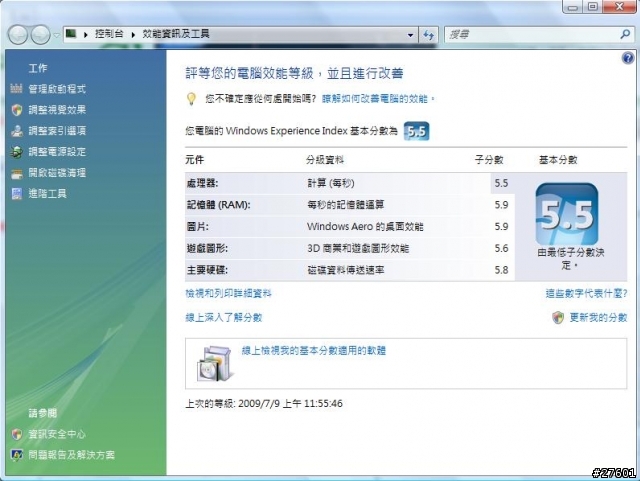Click the software box icon with disc
The image size is (640, 481).
(x=215, y=363)
